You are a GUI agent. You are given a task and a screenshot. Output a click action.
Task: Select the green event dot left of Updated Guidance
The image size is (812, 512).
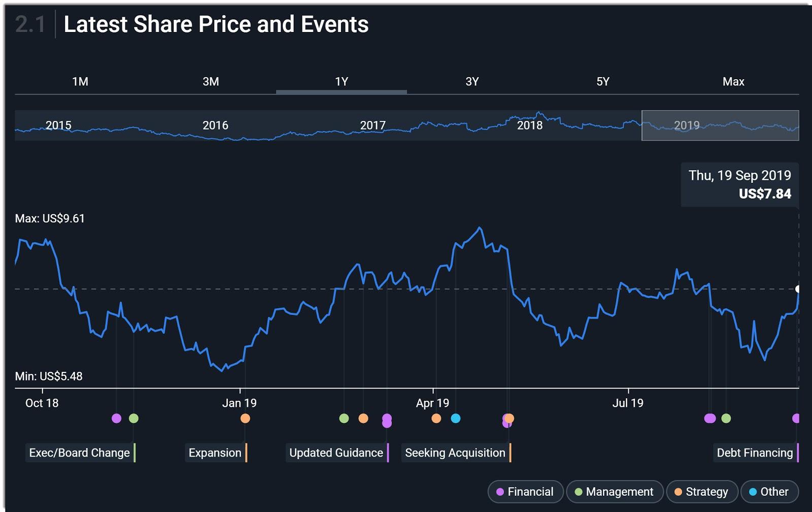pos(344,419)
